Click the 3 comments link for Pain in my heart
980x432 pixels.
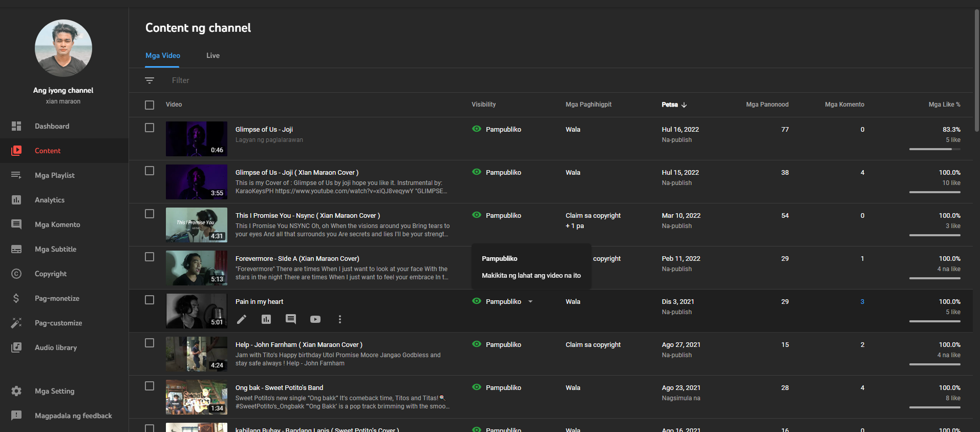point(862,302)
